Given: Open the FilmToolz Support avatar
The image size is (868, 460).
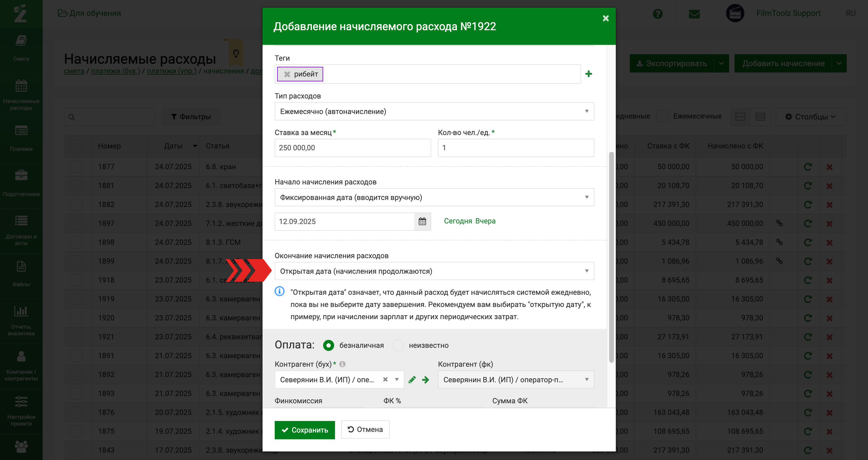Looking at the screenshot, I should tap(735, 13).
